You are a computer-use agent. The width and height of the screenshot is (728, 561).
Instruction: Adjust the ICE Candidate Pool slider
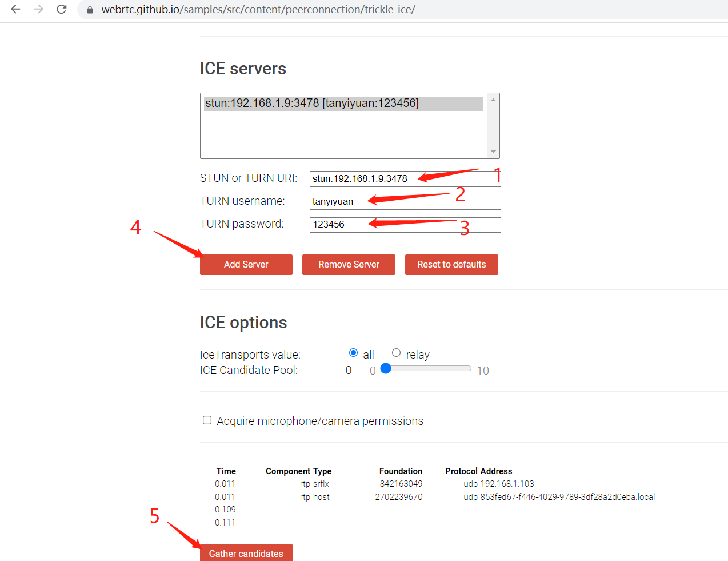tap(386, 368)
